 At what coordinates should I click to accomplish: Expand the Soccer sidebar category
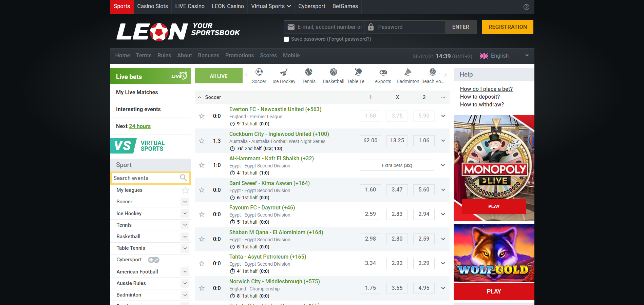click(185, 202)
